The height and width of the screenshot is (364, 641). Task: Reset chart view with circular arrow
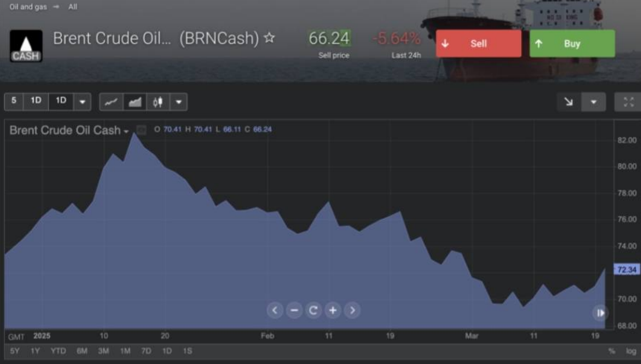coord(314,311)
